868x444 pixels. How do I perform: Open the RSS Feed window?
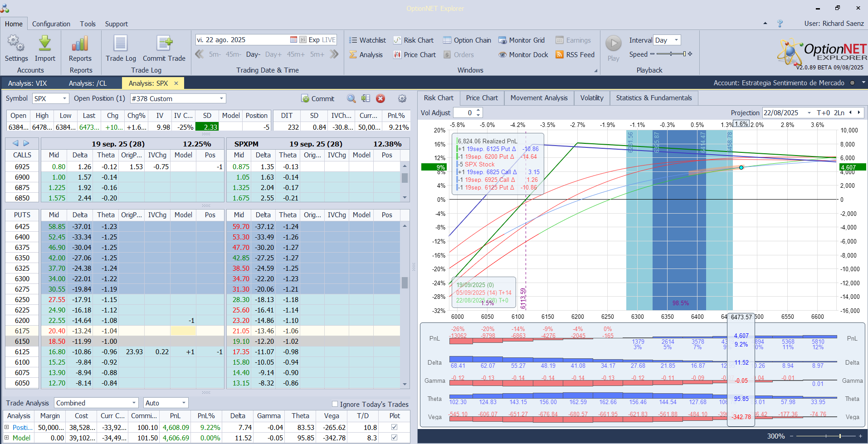[575, 55]
